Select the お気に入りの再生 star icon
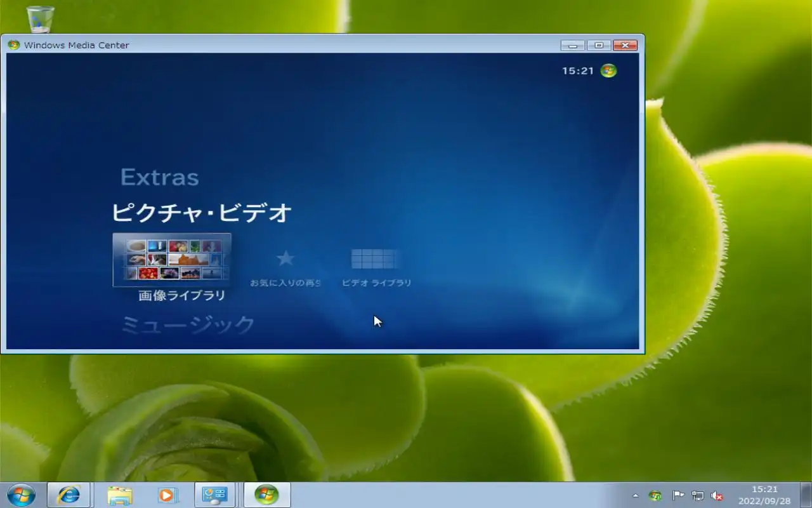The height and width of the screenshot is (508, 812). point(285,258)
